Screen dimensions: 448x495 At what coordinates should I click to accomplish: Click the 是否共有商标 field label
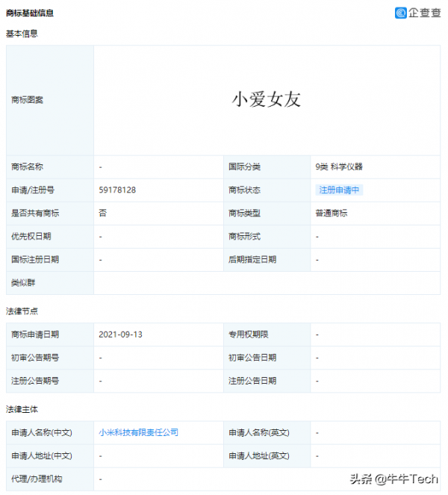click(x=35, y=213)
